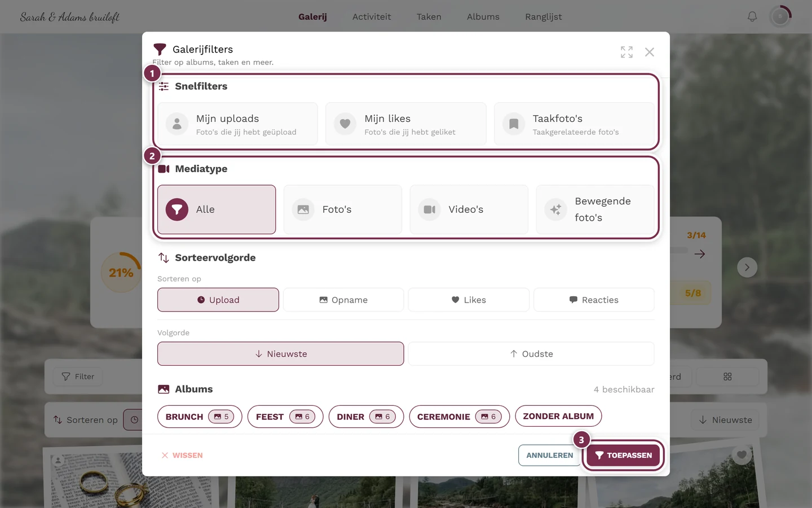812x508 pixels.
Task: Click the Sarah & Adams bruiloft logo
Action: pos(70,17)
